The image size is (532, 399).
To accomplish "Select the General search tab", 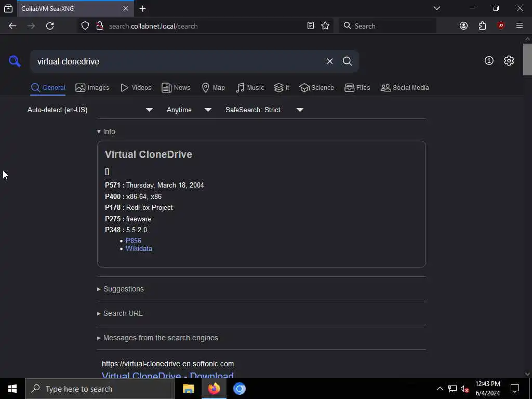I will tap(48, 88).
